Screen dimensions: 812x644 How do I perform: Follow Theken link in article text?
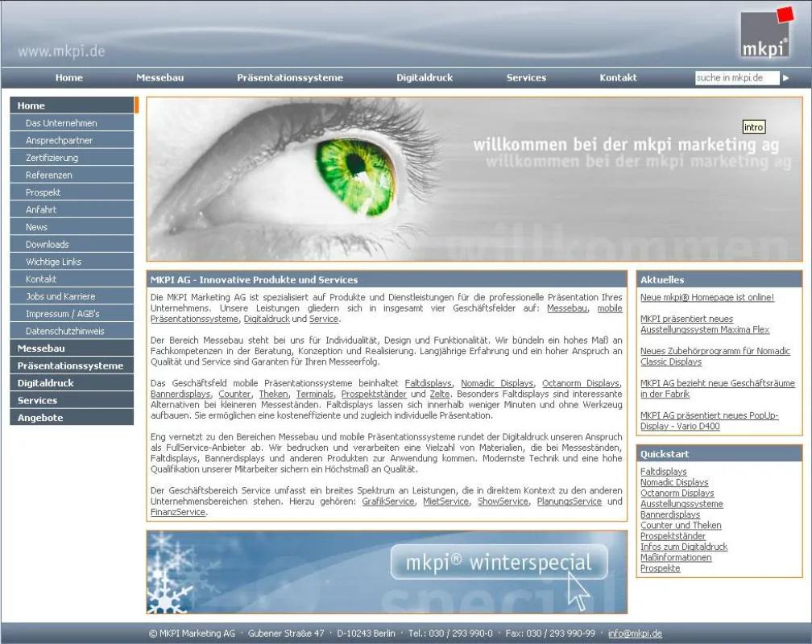273,394
